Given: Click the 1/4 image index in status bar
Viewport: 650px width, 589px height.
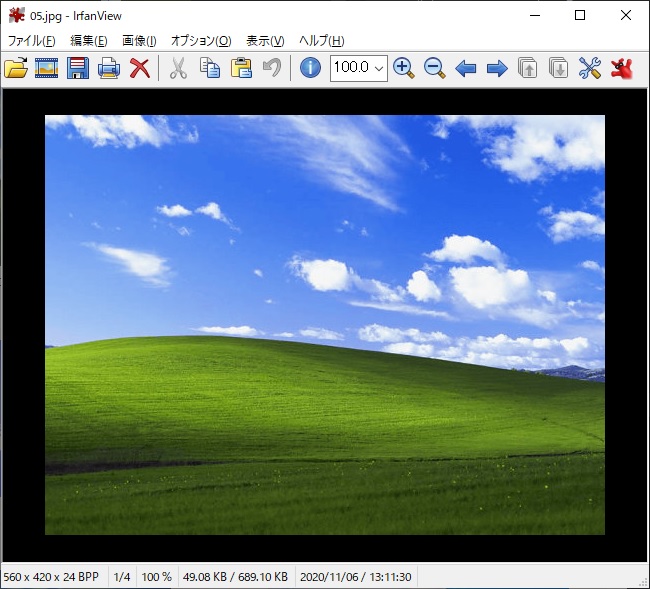Looking at the screenshot, I should (x=122, y=577).
